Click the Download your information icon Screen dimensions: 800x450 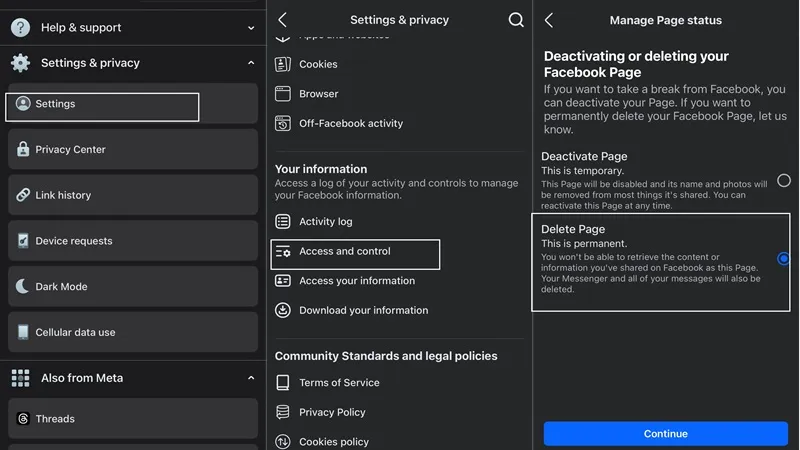[283, 310]
